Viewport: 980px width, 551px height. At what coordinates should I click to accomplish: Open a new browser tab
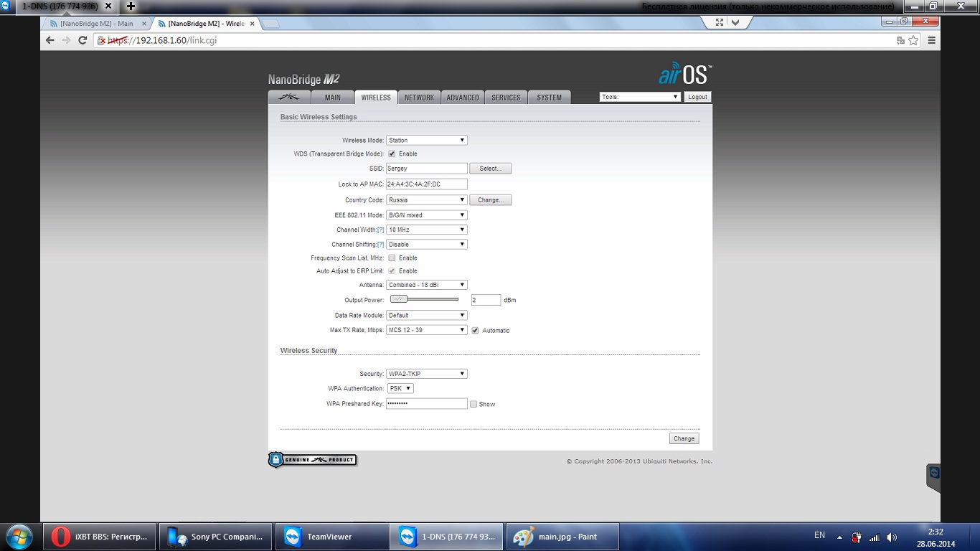pyautogui.click(x=271, y=24)
